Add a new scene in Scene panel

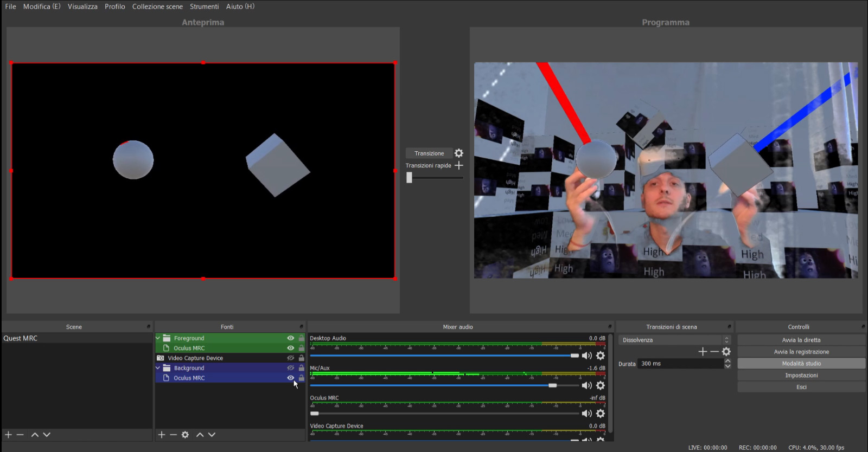coord(8,435)
